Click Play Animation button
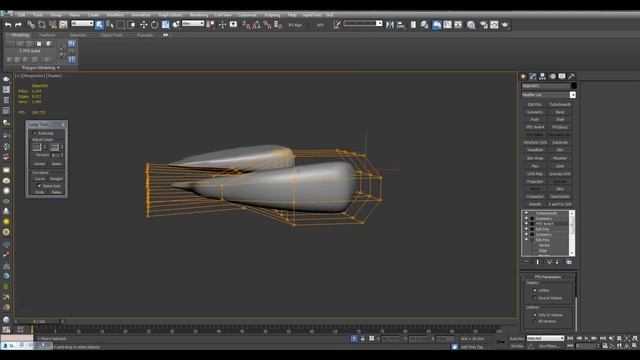This screenshot has height=360, width=640. [587, 338]
